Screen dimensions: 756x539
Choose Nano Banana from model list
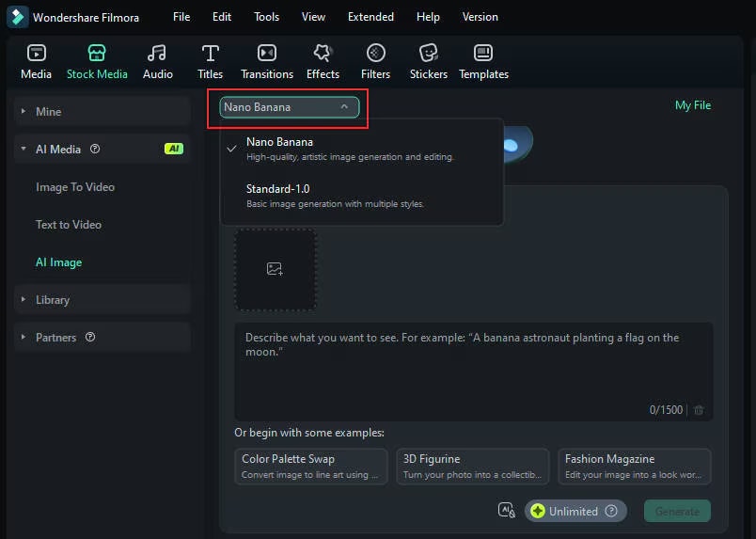362,149
